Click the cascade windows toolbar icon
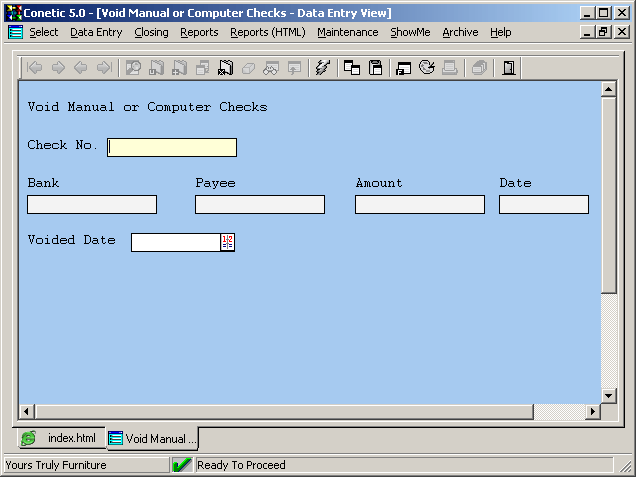The width and height of the screenshot is (636, 477). point(352,68)
